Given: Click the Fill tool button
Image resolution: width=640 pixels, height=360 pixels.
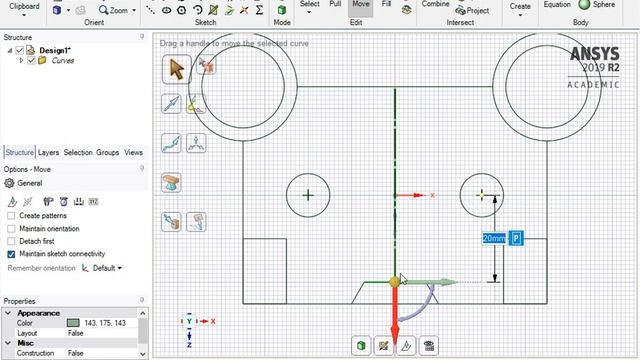Looking at the screenshot, I should click(386, 4).
